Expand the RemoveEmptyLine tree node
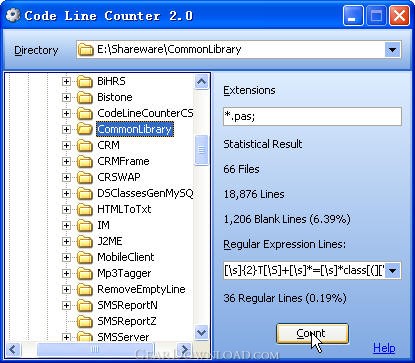This screenshot has width=415, height=363. pyautogui.click(x=66, y=289)
